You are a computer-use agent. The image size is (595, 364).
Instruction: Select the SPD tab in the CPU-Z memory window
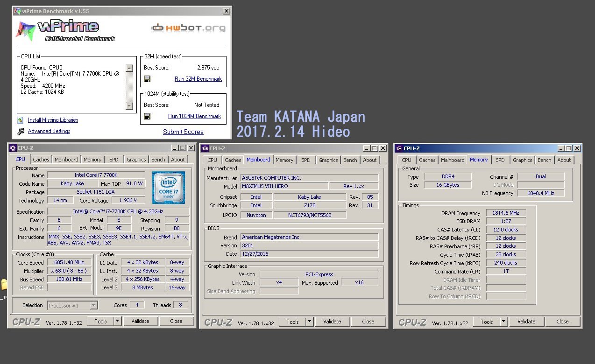500,160
